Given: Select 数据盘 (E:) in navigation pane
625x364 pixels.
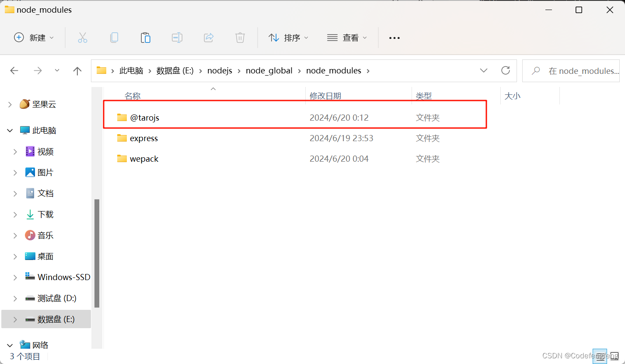Looking at the screenshot, I should pos(56,319).
